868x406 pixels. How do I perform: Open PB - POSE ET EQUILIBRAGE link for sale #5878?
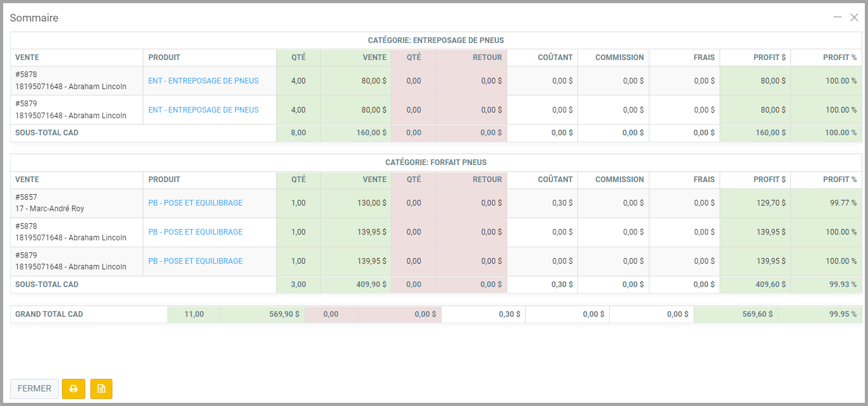click(195, 232)
